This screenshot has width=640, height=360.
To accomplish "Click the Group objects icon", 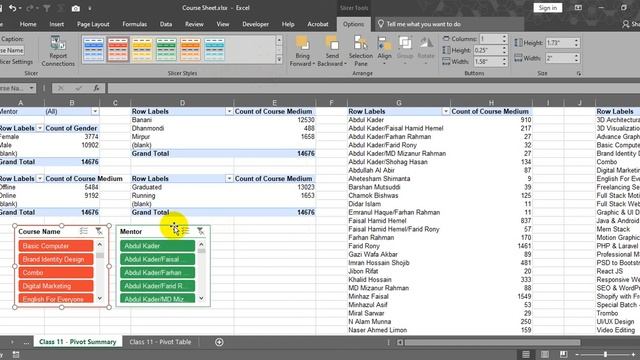I will point(405,42).
